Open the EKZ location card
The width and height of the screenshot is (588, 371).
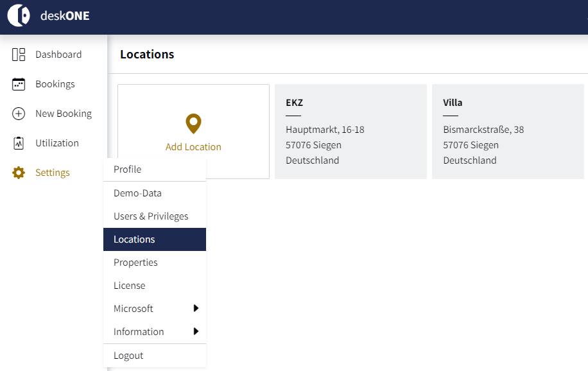[350, 132]
